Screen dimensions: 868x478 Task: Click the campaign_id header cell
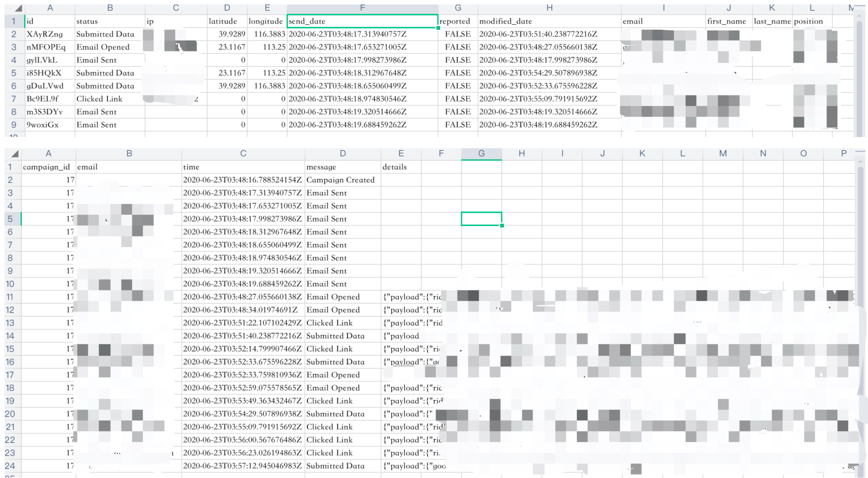(x=48, y=167)
